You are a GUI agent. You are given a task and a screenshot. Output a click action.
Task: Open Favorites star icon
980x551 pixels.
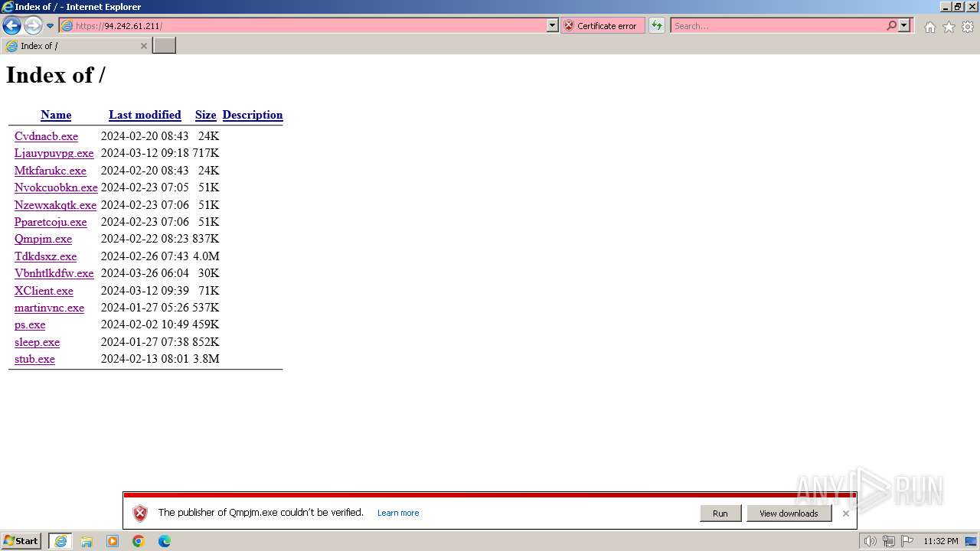click(949, 27)
